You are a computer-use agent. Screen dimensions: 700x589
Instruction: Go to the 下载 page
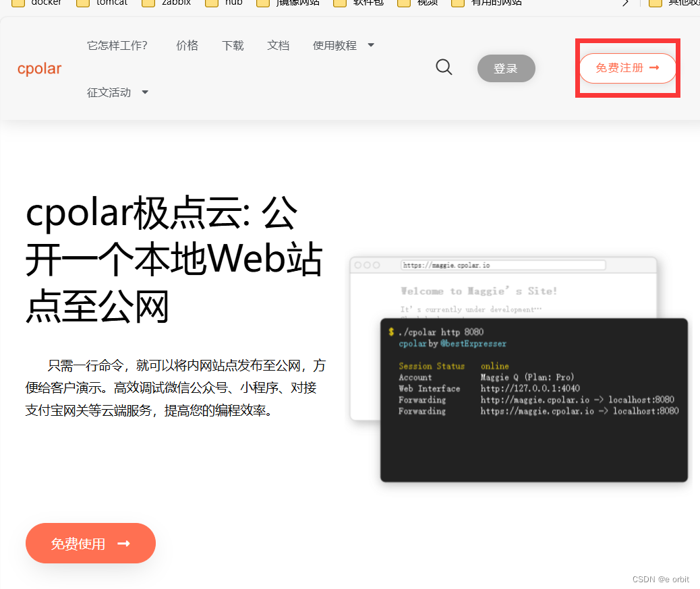[233, 46]
